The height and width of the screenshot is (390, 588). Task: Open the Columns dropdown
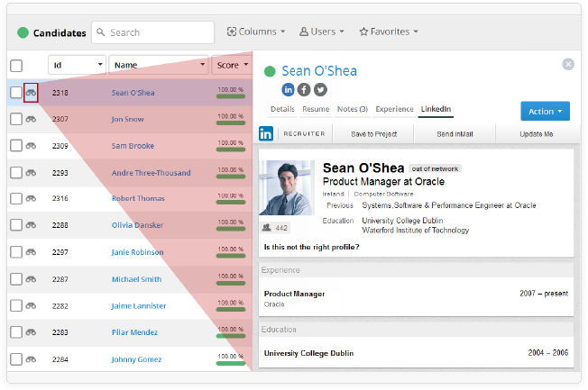pos(255,32)
